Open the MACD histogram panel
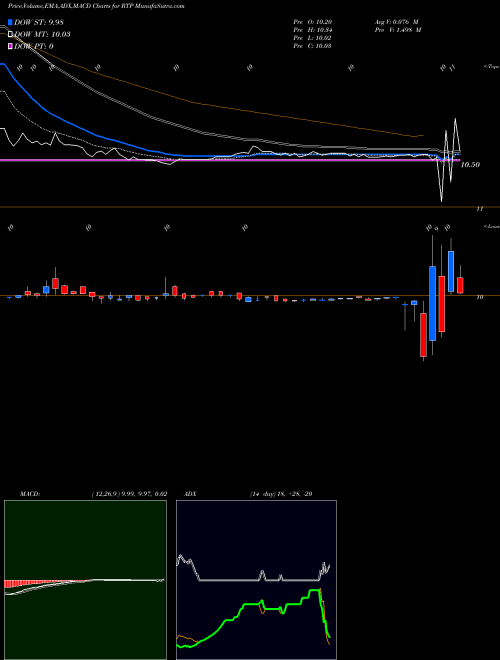 [x=85, y=580]
